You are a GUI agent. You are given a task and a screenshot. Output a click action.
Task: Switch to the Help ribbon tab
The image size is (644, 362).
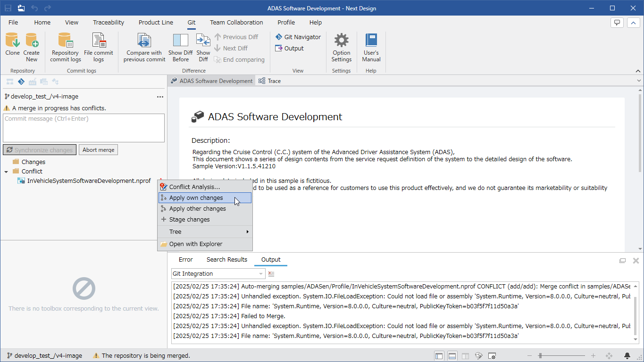(x=316, y=22)
